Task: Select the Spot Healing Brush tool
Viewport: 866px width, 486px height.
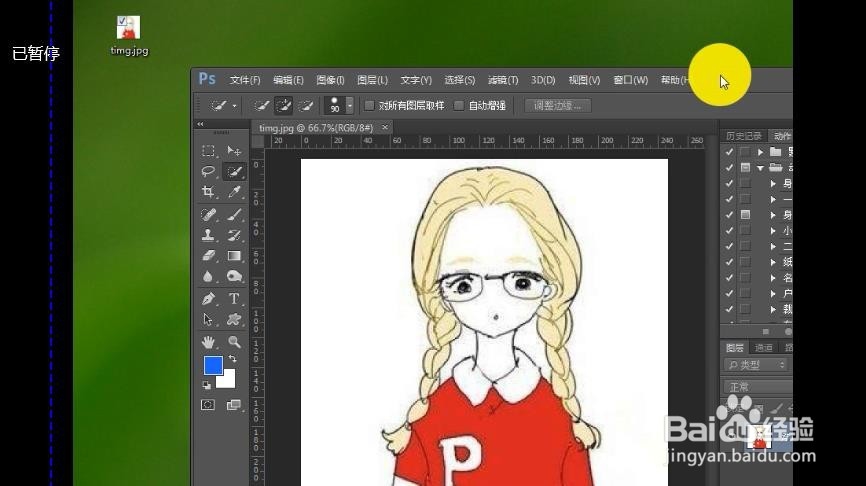Action: tap(208, 214)
